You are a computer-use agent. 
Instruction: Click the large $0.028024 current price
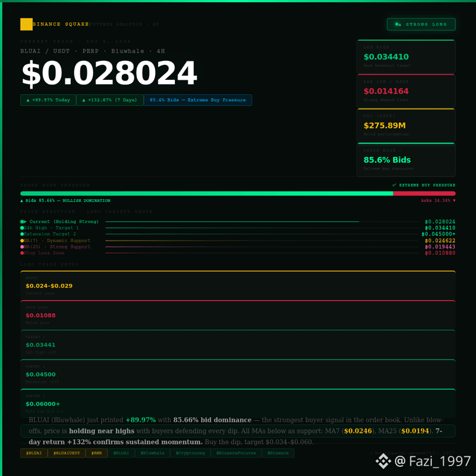(110, 73)
